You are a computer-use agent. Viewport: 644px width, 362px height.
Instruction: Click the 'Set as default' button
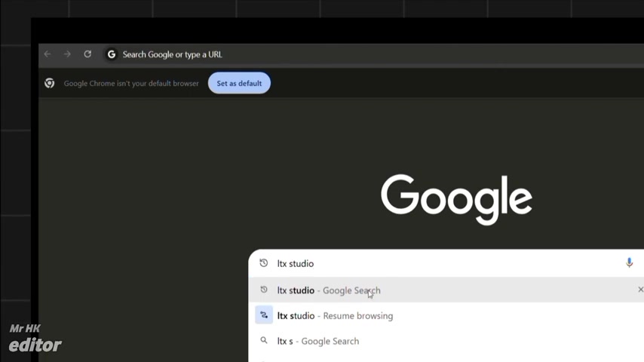click(x=239, y=83)
